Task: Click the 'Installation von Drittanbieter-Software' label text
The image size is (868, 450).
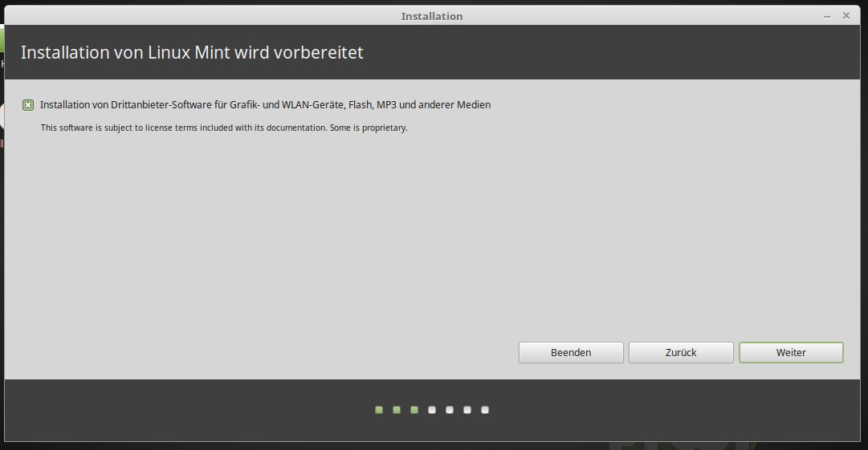Action: 265,104
